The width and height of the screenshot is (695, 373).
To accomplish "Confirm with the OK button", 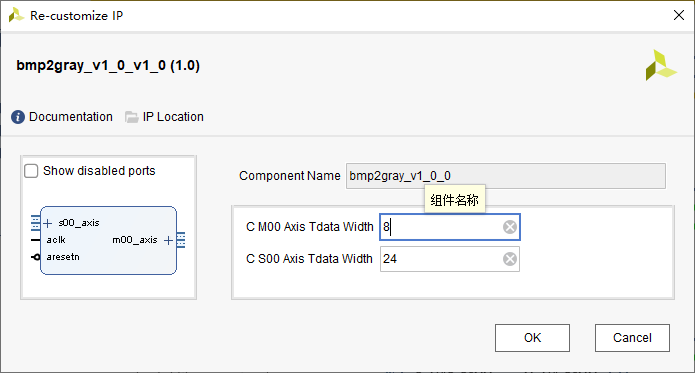I will [532, 338].
